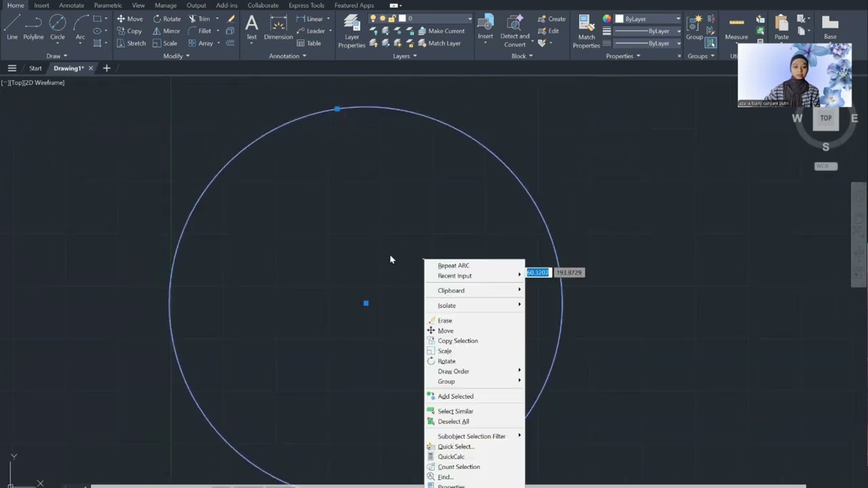Activate the Move tool in Modify
868x488 pixels.
tap(129, 19)
